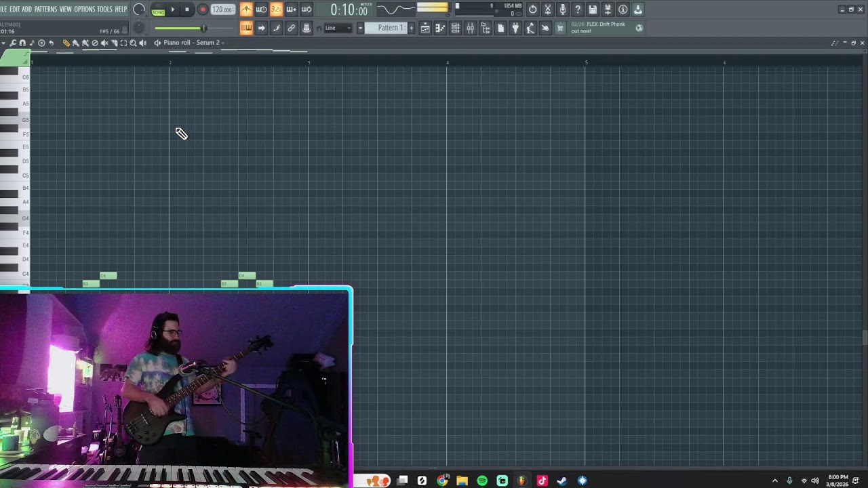
Task: Toggle wait for input to start playing
Action: pos(261,9)
